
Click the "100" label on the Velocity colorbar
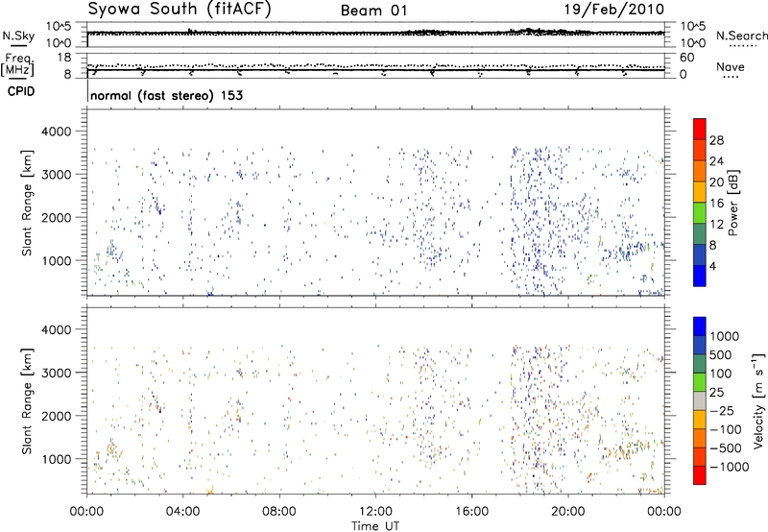point(721,374)
